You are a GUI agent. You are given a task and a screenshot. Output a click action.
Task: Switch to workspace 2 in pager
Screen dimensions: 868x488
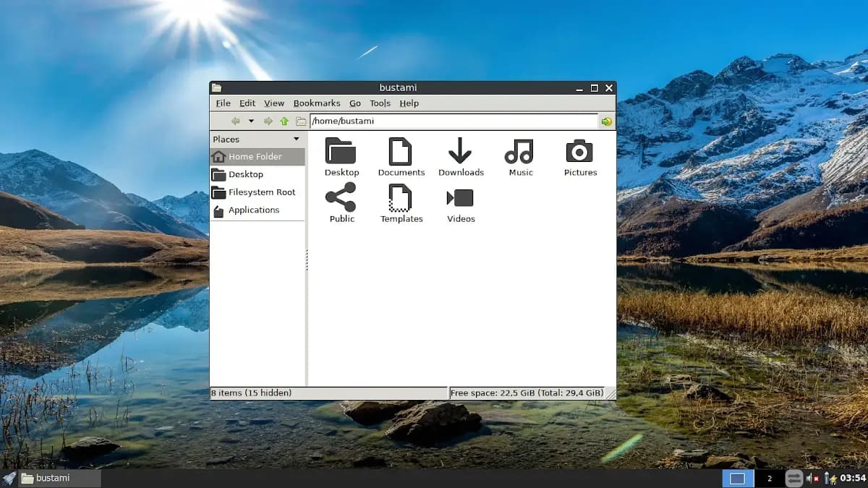tap(769, 479)
